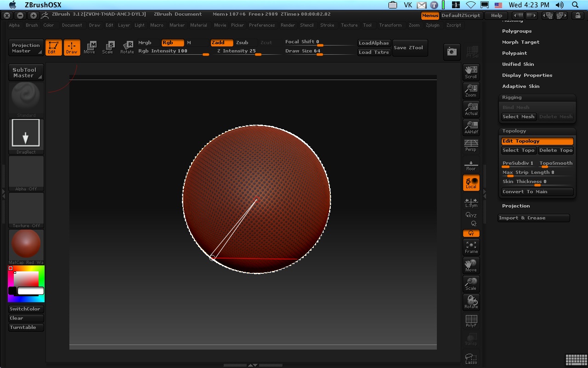Open the Stroke menu

[327, 25]
